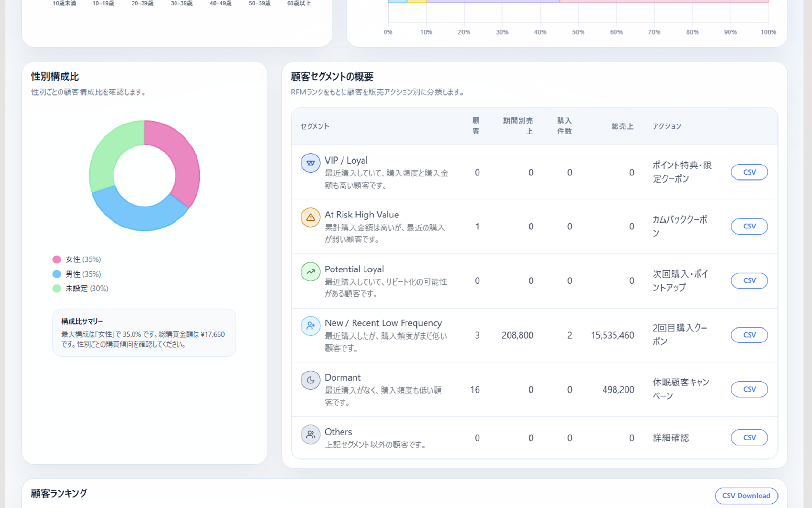Screen dimensions: 812x508
Task: Download the Dormant segment CSV
Action: 749,389
